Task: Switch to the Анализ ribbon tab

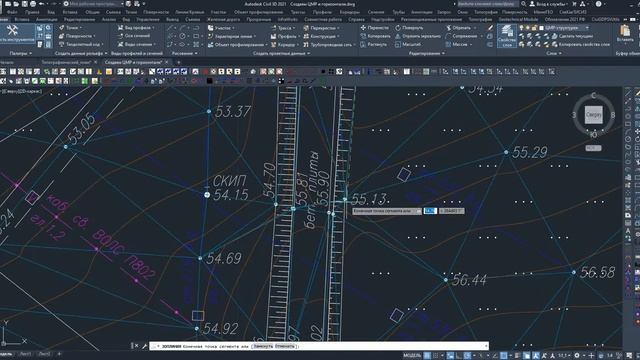Action: tap(109, 19)
